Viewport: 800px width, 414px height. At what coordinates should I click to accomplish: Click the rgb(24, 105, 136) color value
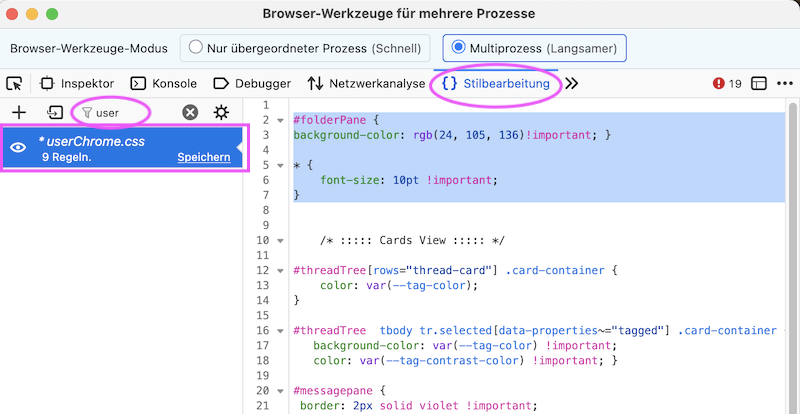click(469, 135)
